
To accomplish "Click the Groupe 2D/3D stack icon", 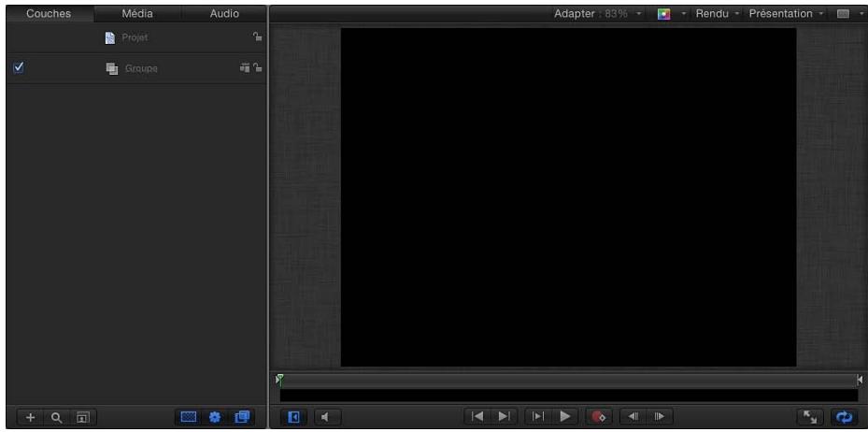I will tap(245, 67).
